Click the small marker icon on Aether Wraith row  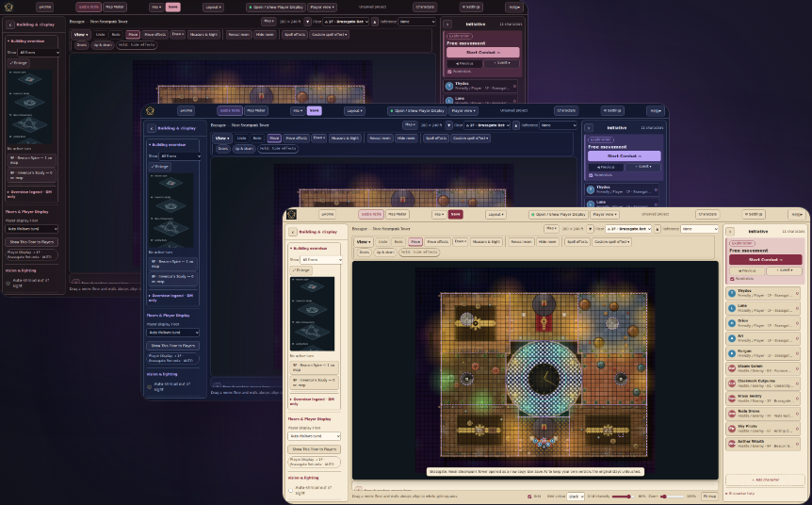[797, 442]
